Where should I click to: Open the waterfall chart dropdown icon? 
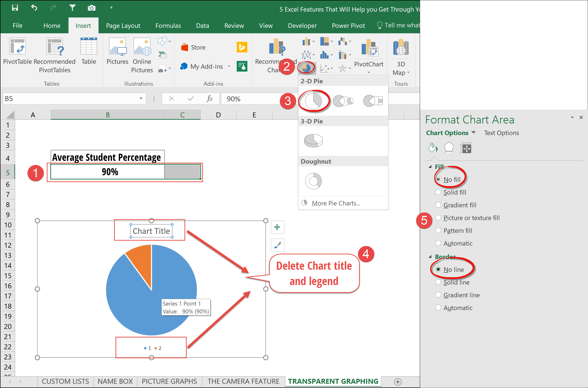tap(345, 41)
